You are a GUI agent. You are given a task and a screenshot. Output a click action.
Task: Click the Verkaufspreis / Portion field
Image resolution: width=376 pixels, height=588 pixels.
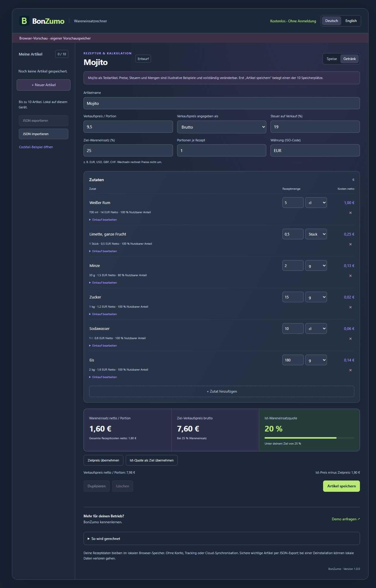128,127
